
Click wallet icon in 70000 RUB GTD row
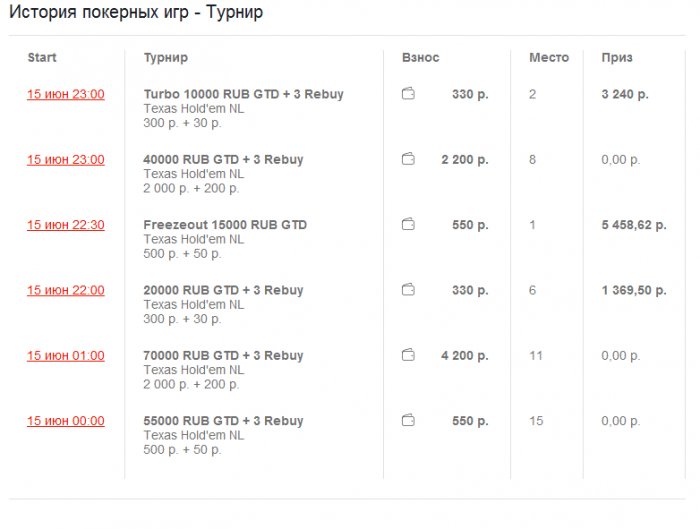click(408, 355)
